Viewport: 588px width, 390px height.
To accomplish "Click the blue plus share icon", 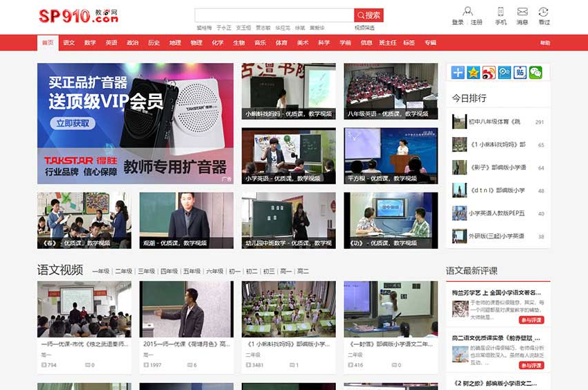I will (x=458, y=73).
